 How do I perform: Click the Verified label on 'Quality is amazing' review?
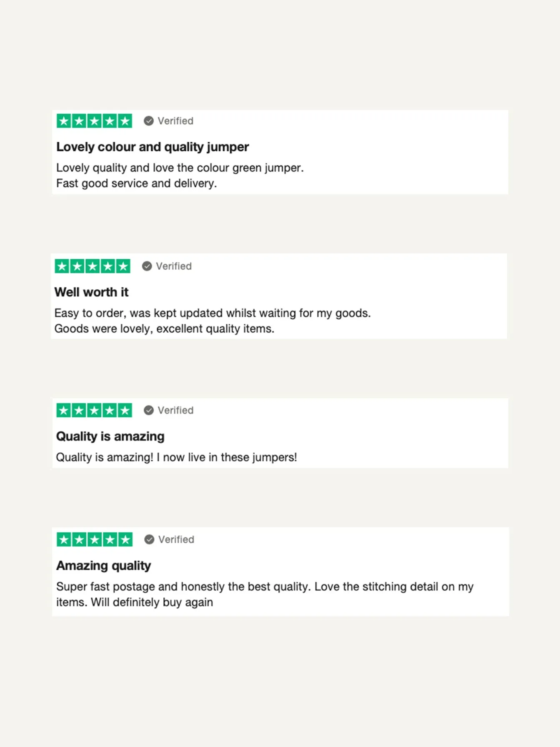click(175, 410)
